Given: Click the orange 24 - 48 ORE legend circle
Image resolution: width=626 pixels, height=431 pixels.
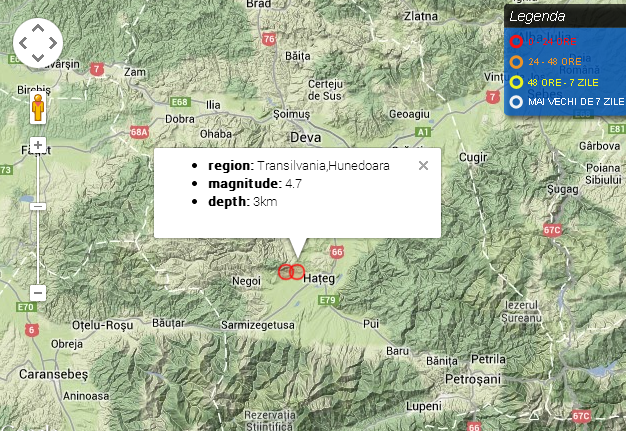Looking at the screenshot, I should tap(516, 62).
